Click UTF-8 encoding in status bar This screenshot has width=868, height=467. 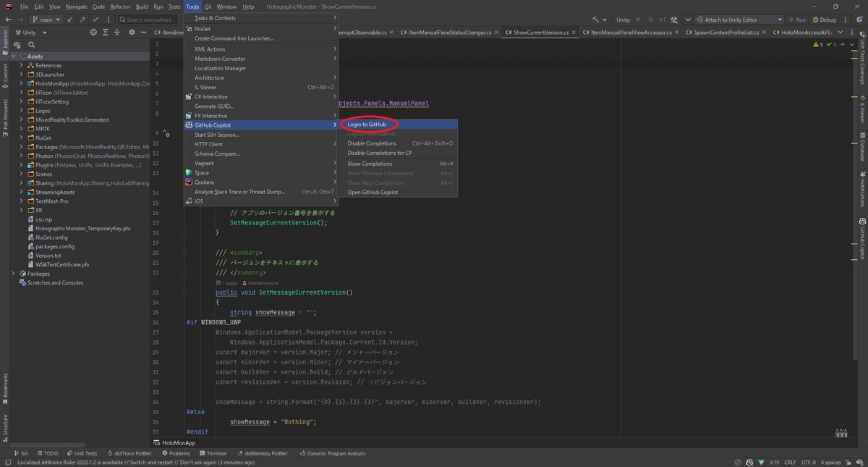coord(809,462)
